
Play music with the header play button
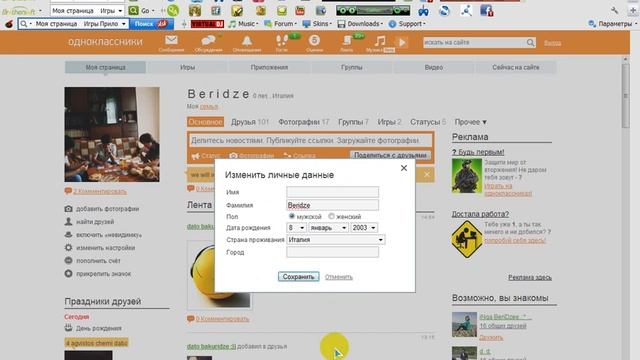click(x=402, y=42)
